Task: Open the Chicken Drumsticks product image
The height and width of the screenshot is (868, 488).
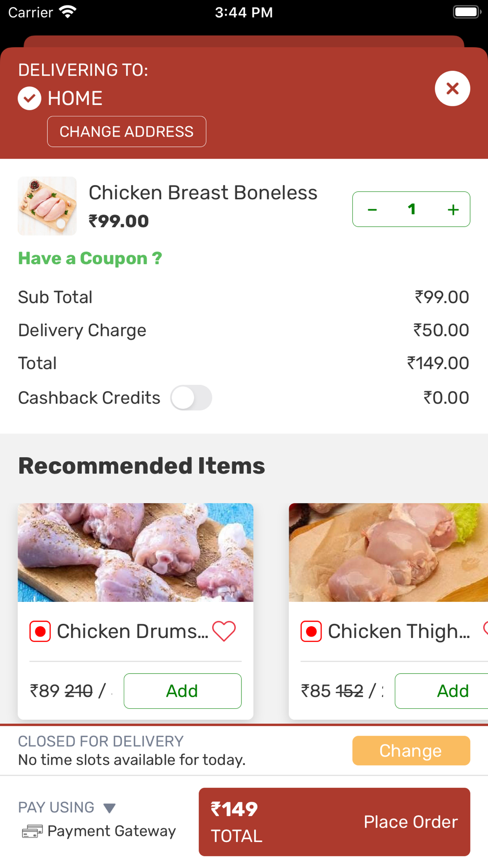Action: click(136, 553)
